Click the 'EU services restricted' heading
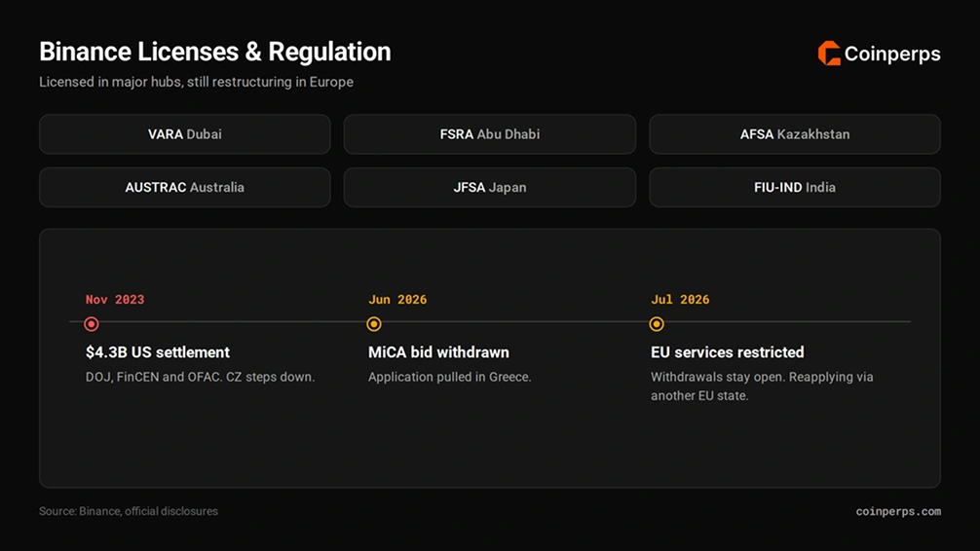This screenshot has height=551, width=980. point(728,352)
